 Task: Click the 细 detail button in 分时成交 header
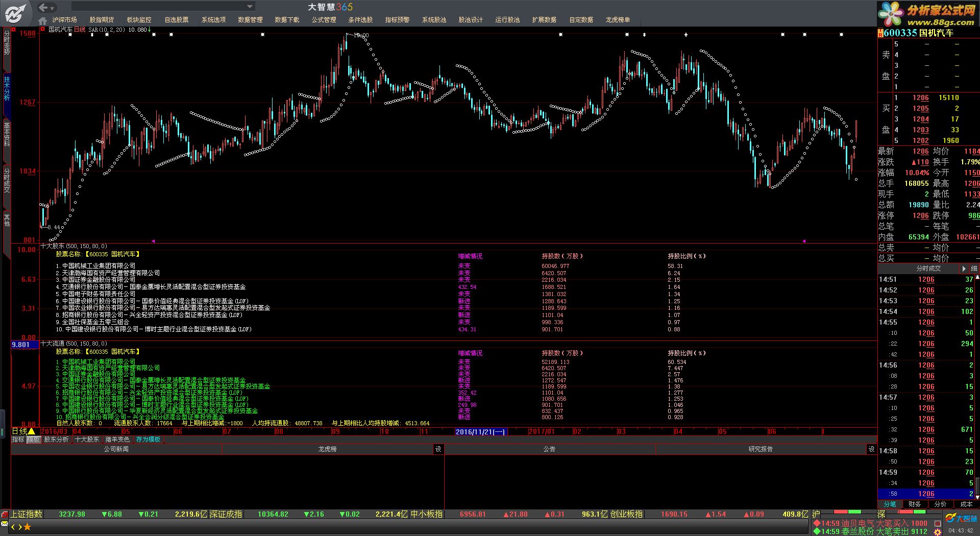point(974,269)
